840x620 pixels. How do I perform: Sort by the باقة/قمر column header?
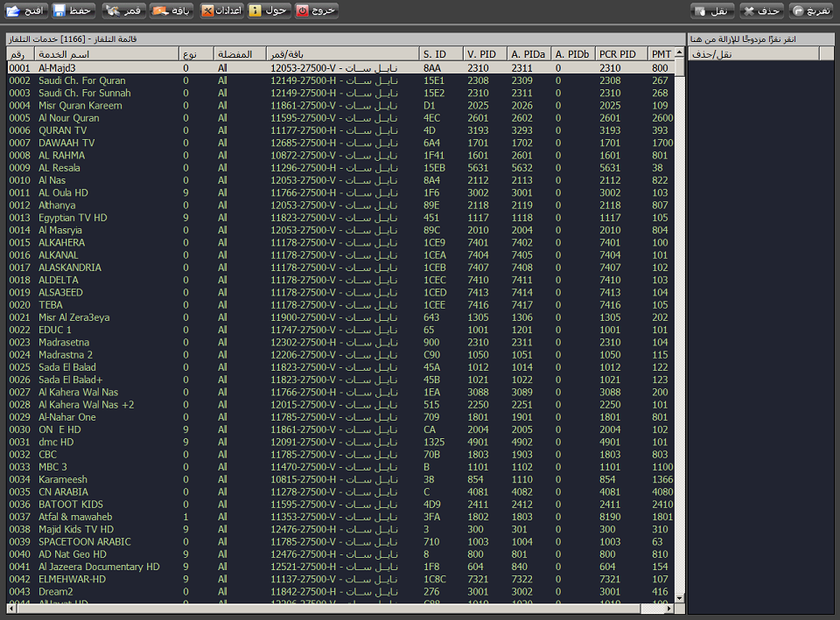point(343,54)
